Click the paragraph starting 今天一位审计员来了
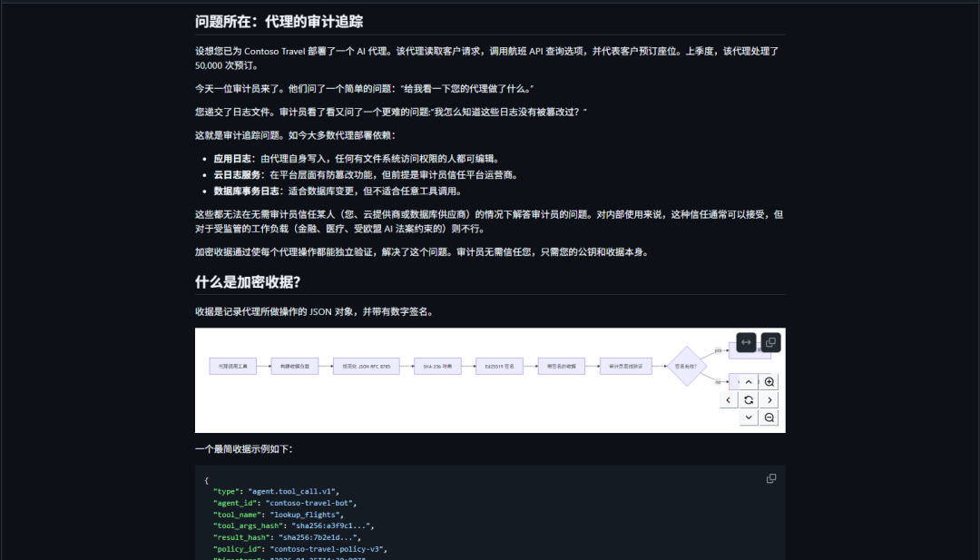The width and height of the screenshot is (980, 560). (x=365, y=89)
